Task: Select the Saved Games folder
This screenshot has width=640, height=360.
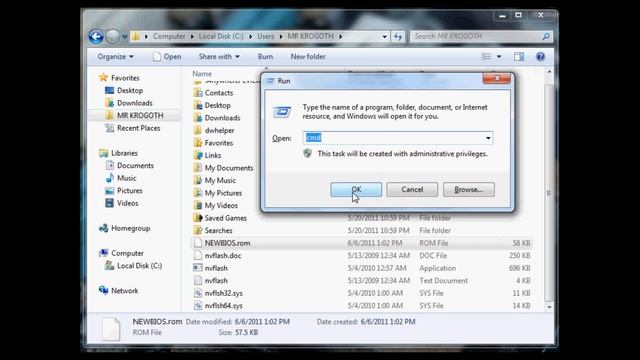Action: 226,218
